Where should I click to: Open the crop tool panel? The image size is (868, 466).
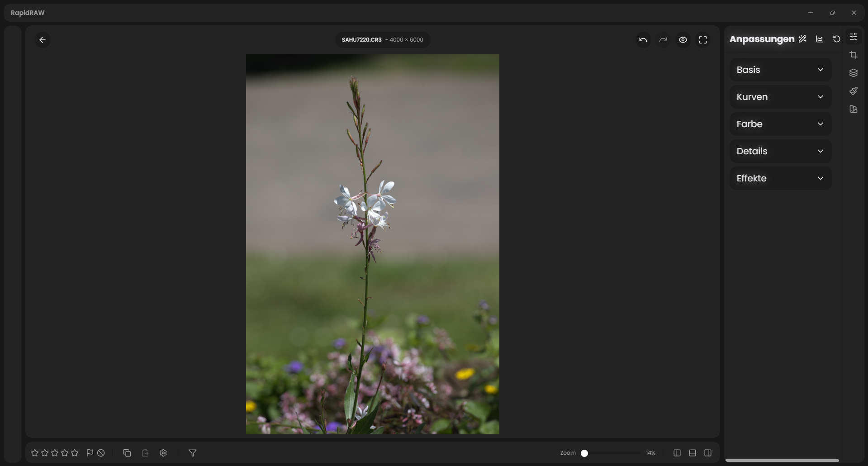pos(854,55)
